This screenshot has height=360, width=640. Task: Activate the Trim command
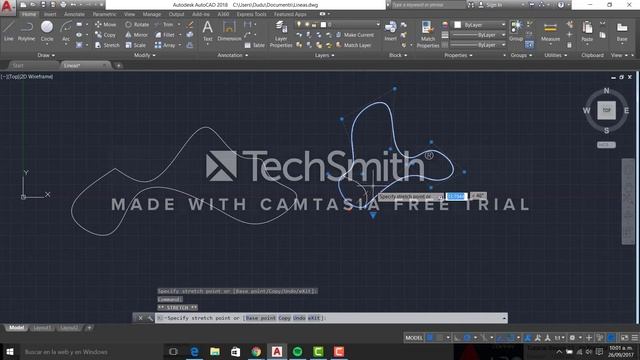click(x=164, y=24)
